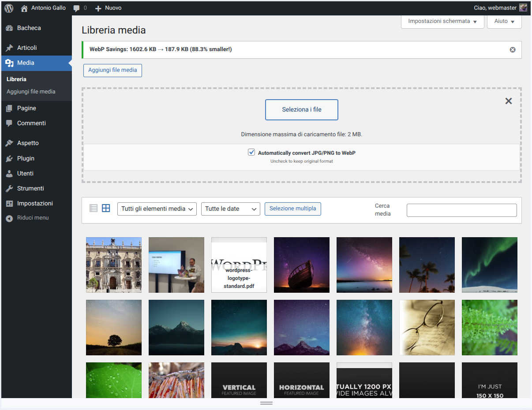Open the presenter at screen thumbnail
The height and width of the screenshot is (410, 532).
click(176, 265)
